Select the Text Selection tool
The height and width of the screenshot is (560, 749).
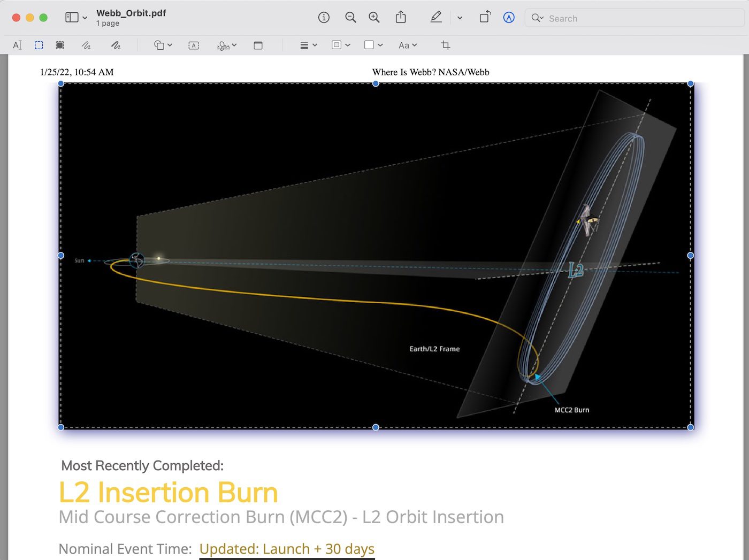17,45
